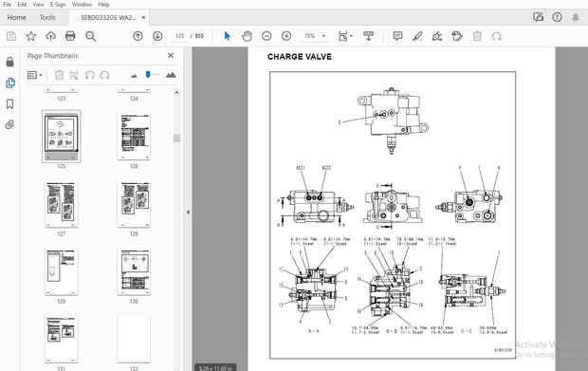The image size is (588, 371).
Task: Open the E-Sign menu
Action: point(58,5)
